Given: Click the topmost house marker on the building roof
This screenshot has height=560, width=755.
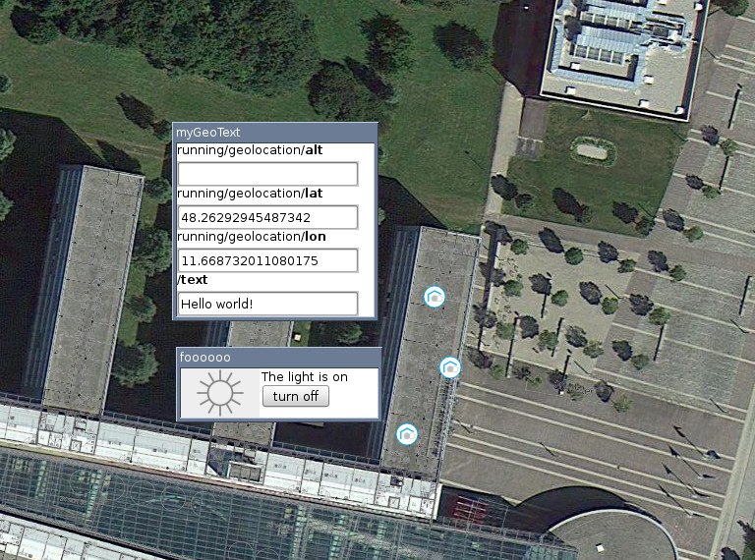Looking at the screenshot, I should pos(435,297).
